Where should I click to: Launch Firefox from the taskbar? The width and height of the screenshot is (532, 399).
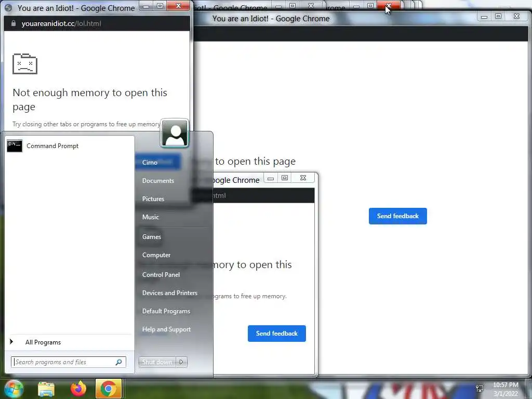click(78, 389)
